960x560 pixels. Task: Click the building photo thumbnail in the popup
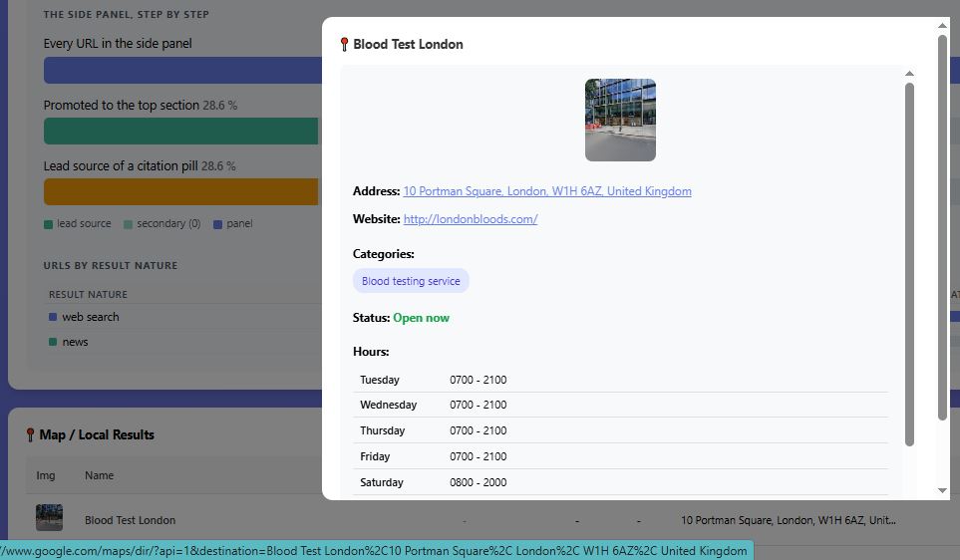[x=620, y=120]
